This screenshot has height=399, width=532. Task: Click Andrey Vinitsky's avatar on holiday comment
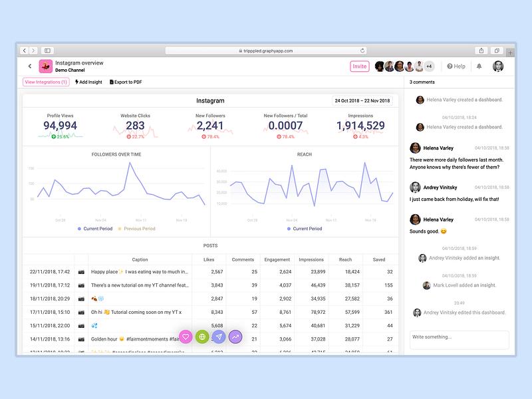point(415,188)
